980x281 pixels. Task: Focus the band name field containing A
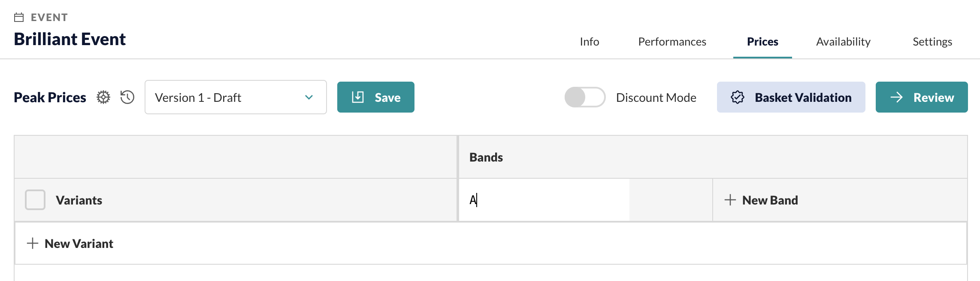pyautogui.click(x=544, y=200)
